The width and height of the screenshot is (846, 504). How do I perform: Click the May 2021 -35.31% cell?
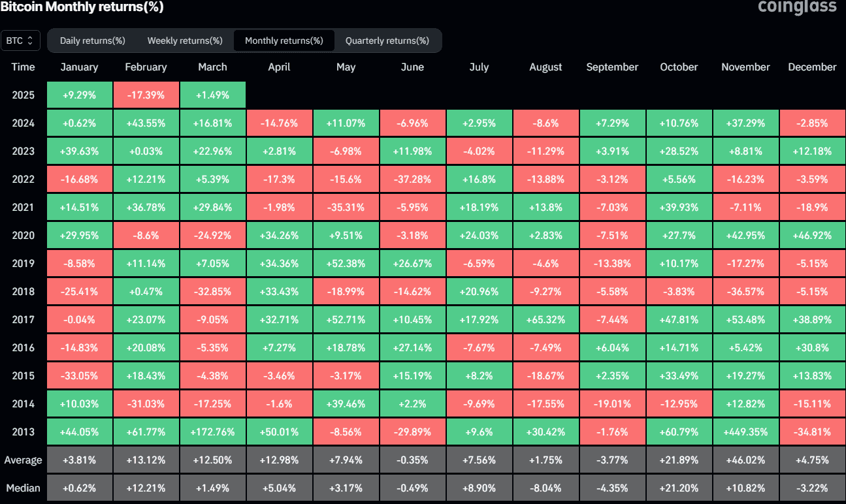point(346,207)
